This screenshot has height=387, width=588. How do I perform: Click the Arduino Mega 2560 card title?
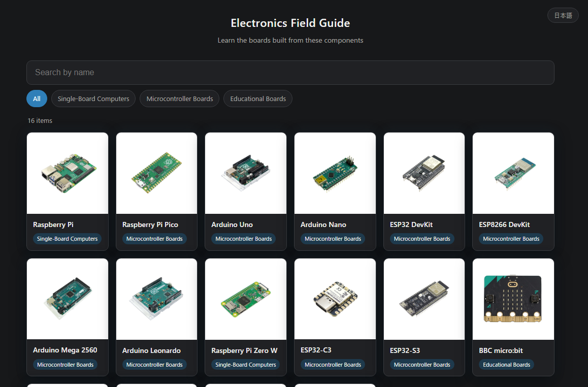click(65, 350)
